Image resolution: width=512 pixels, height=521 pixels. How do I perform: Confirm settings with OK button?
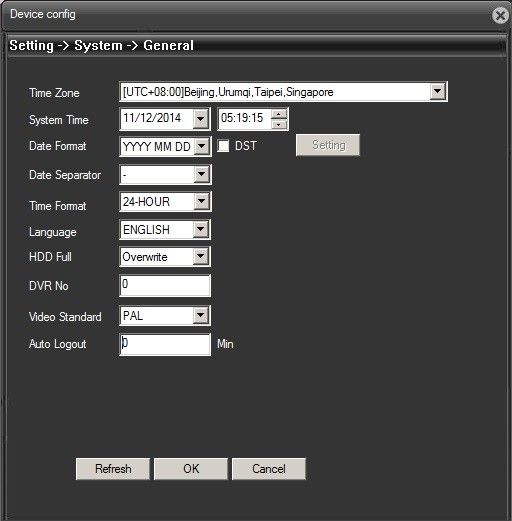click(191, 469)
